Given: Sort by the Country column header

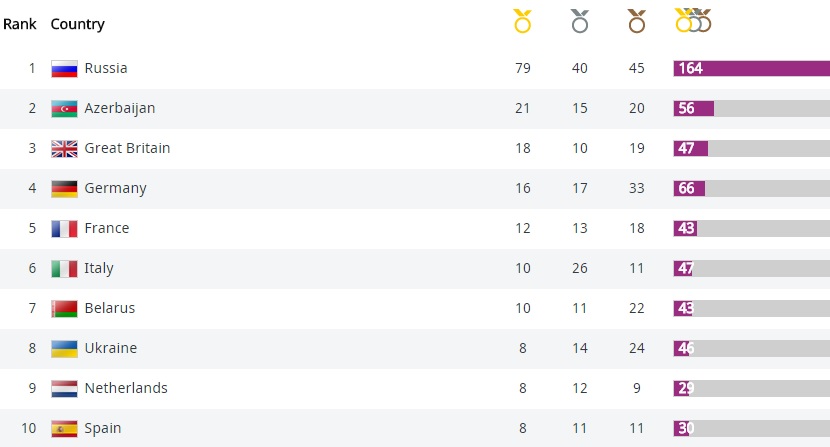Looking at the screenshot, I should pos(77,24).
